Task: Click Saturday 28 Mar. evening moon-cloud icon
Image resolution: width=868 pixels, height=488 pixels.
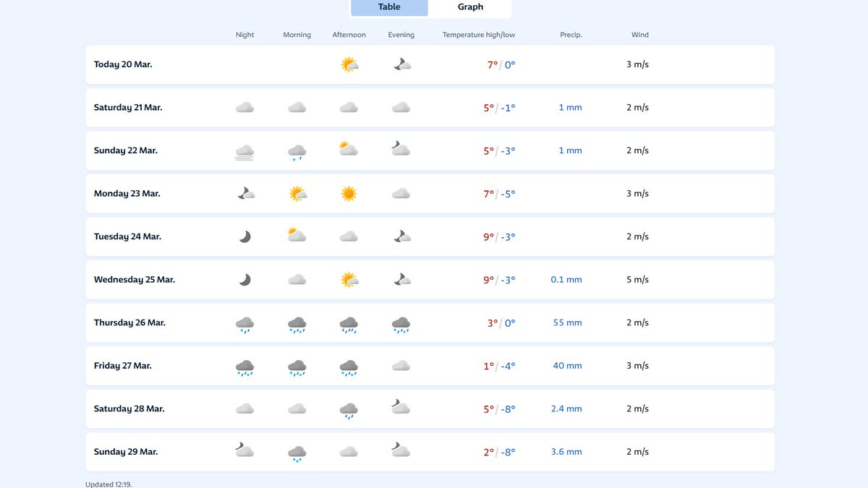Action: [x=401, y=408]
